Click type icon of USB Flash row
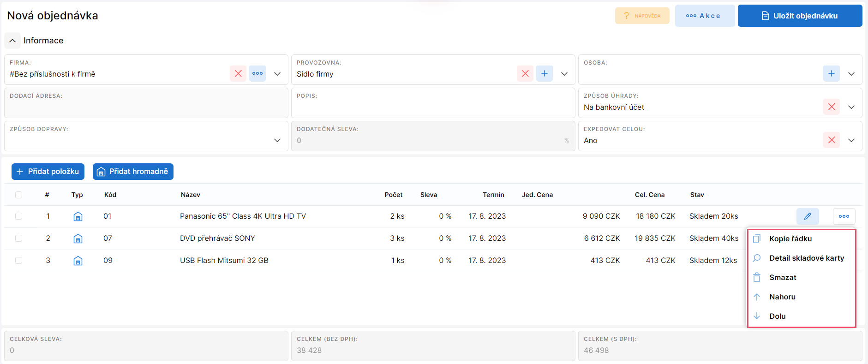 click(78, 261)
